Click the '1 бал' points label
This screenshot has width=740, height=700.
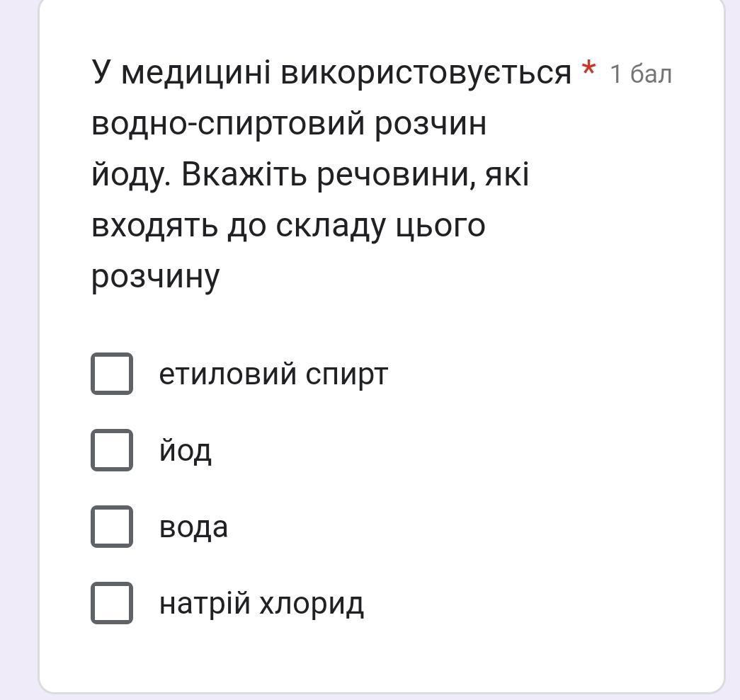click(x=640, y=74)
